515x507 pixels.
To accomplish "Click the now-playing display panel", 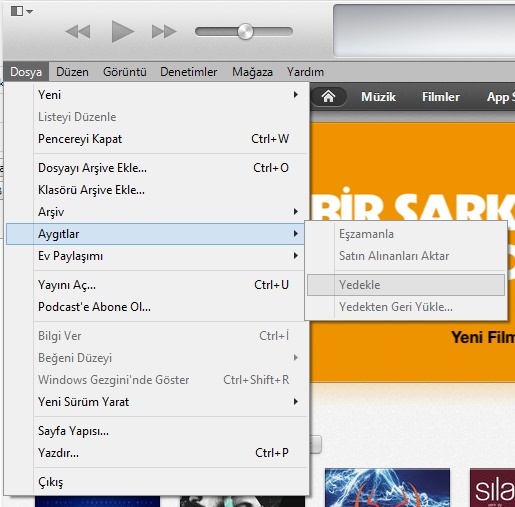I will tap(424, 31).
